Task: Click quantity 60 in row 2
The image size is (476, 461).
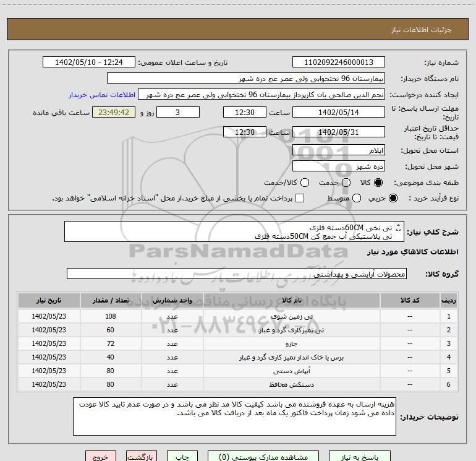Action: (111, 330)
